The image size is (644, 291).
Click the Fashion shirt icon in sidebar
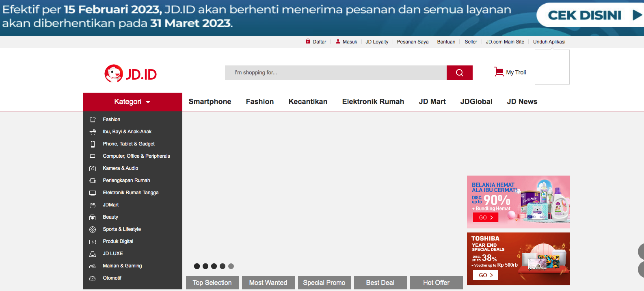tap(93, 119)
